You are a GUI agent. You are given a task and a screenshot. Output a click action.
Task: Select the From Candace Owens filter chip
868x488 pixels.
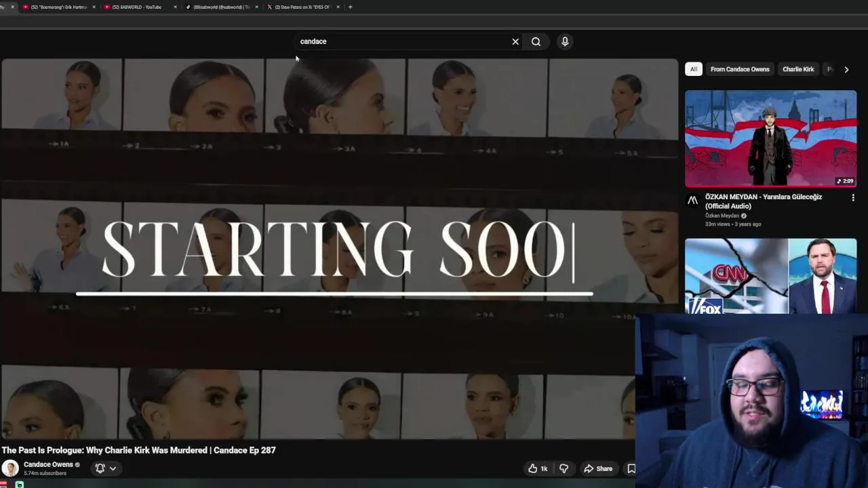pos(740,69)
